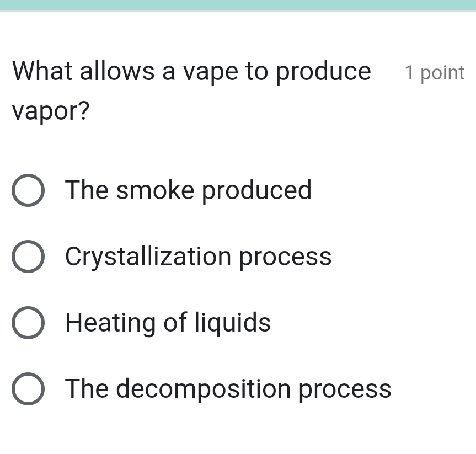
Task: Click the answer text "Heating of liquids"
Action: (x=168, y=323)
